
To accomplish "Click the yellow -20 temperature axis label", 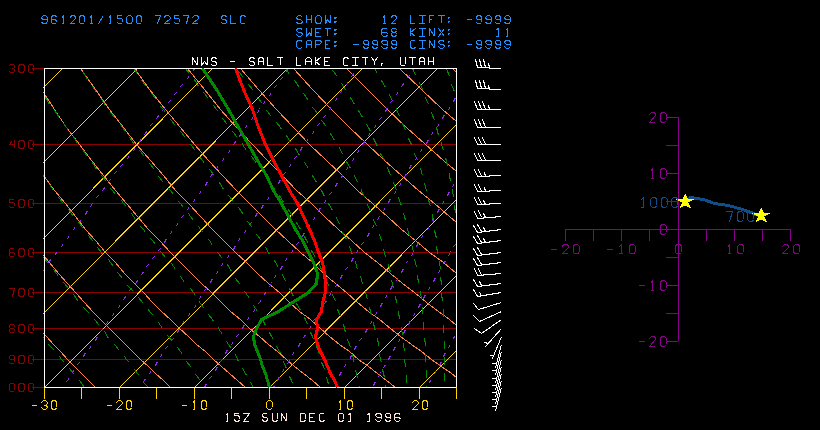I will click(120, 405).
